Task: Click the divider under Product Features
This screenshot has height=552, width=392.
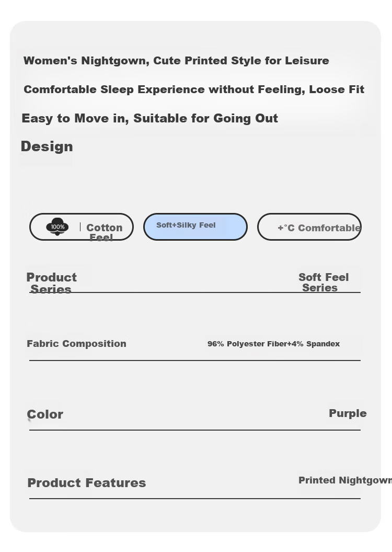Action: pos(195,499)
